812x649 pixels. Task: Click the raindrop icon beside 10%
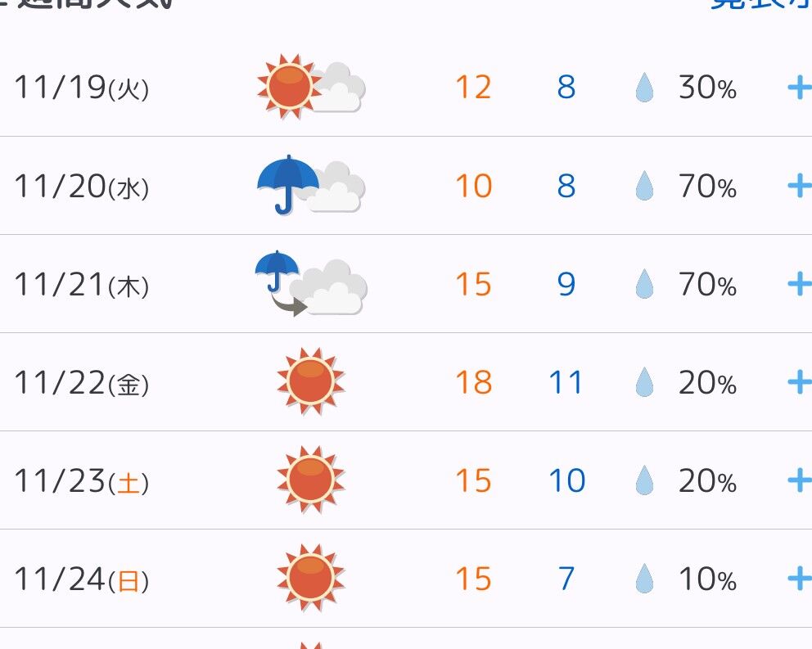pos(645,579)
